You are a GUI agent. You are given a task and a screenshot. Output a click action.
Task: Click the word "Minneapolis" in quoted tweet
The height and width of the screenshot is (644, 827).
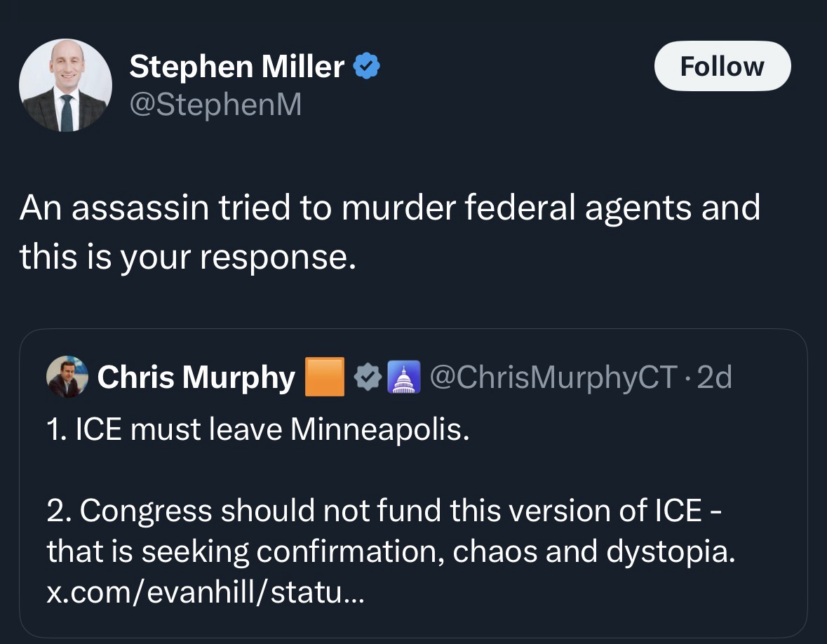pyautogui.click(x=379, y=429)
